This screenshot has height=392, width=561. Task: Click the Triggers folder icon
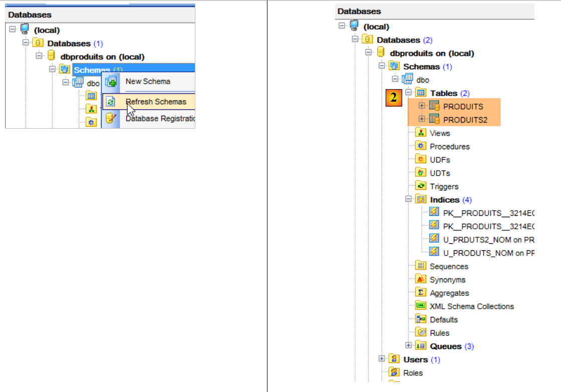coord(421,186)
